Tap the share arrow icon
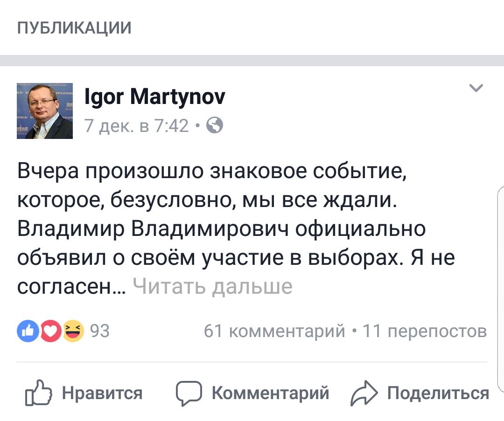Screen dimensions: 504x421 tap(364, 394)
